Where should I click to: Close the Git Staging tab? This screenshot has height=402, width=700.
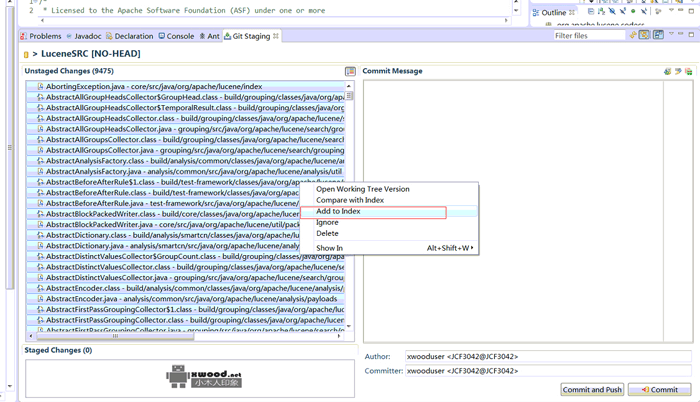(x=276, y=36)
